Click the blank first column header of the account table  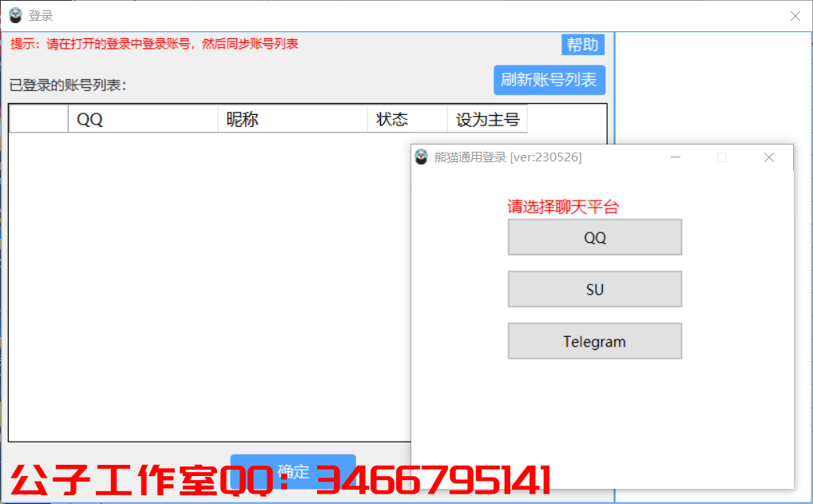point(39,119)
